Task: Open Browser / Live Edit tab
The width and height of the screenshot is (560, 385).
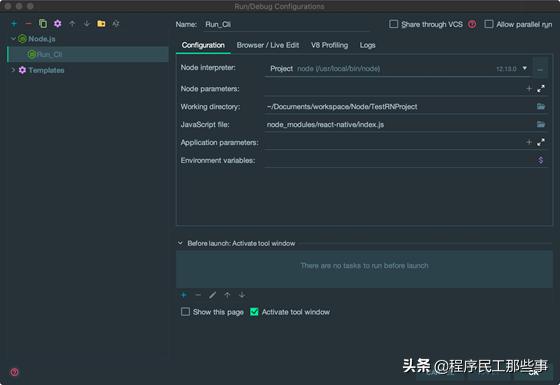Action: (268, 45)
